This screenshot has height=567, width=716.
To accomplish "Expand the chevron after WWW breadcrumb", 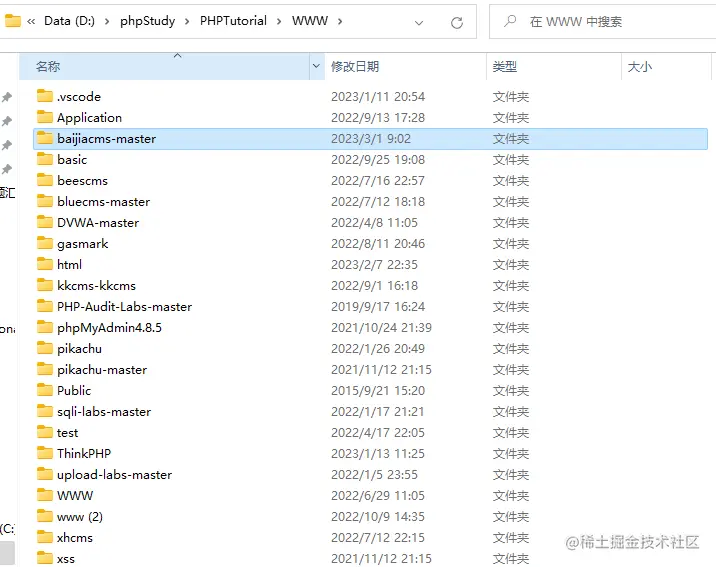I will coord(340,21).
